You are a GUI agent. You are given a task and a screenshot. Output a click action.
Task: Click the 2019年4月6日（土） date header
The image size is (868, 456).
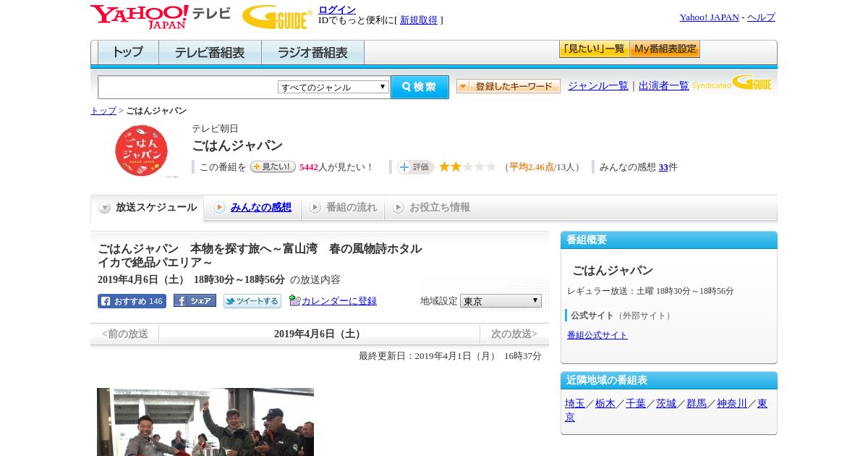[x=319, y=334]
